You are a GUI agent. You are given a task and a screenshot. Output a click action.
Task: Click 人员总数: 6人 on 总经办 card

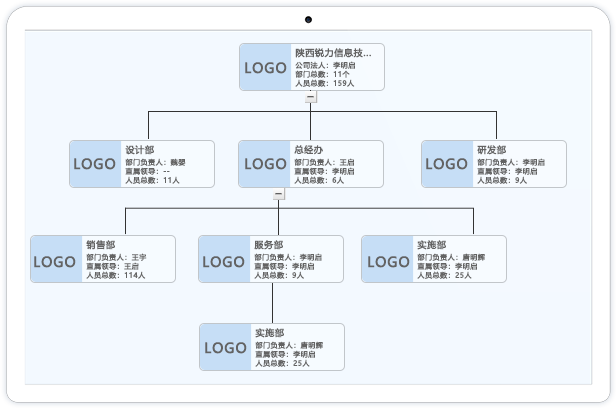[x=319, y=180]
